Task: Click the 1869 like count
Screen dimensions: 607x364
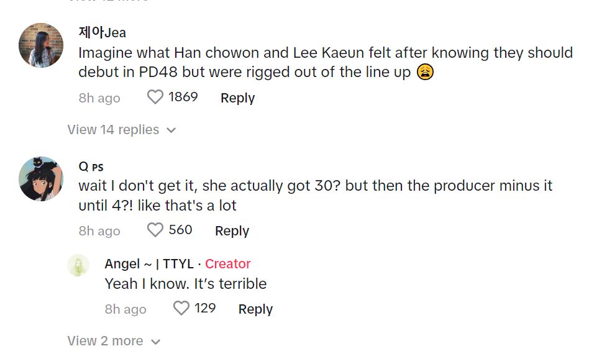Action: [183, 97]
